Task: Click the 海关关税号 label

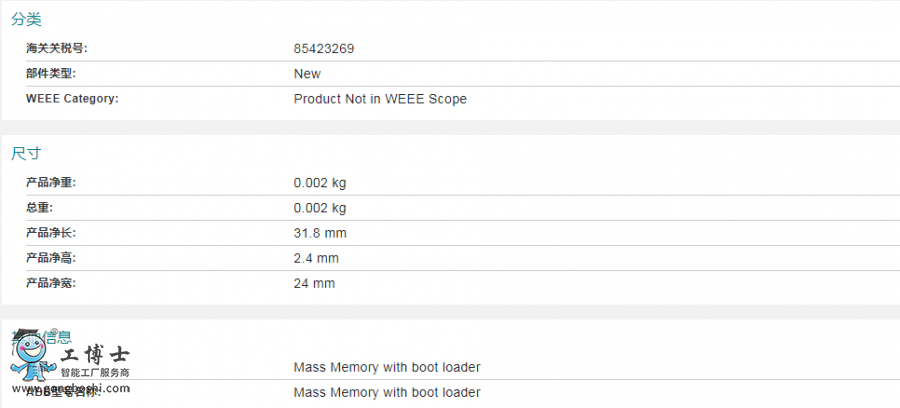Action: pyautogui.click(x=57, y=48)
